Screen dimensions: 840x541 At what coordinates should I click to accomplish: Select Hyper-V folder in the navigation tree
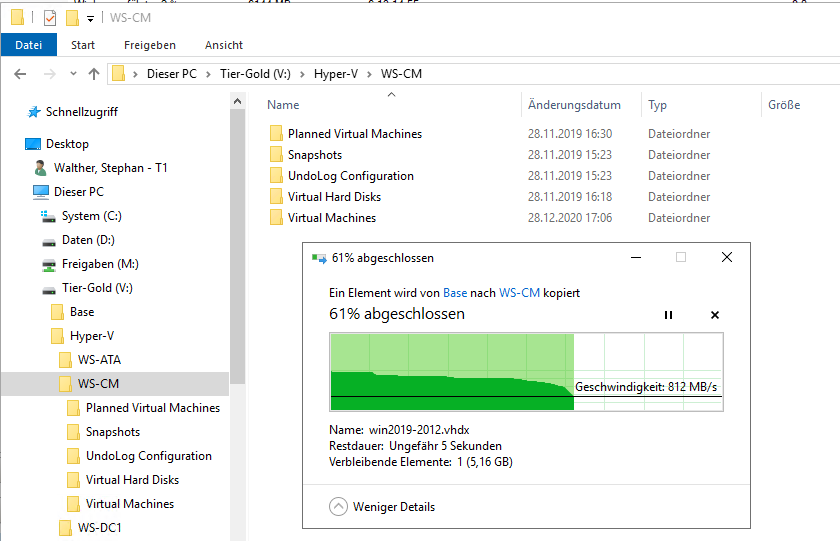coord(91,336)
